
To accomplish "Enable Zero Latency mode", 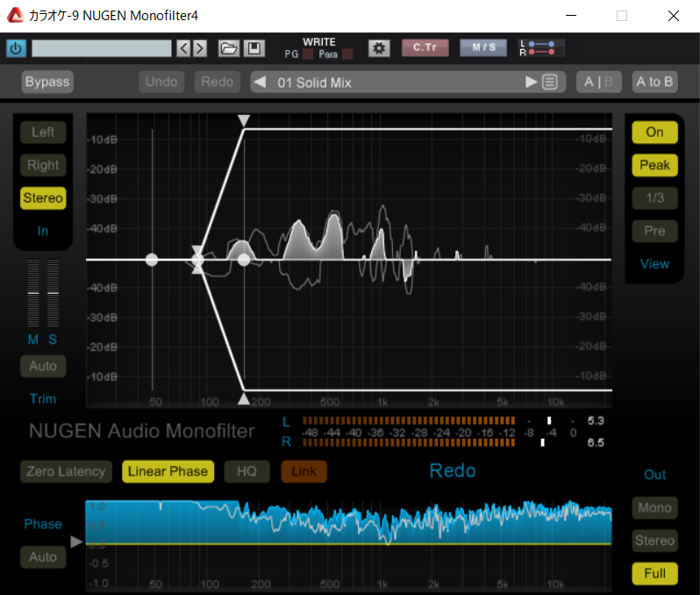I will (x=67, y=471).
